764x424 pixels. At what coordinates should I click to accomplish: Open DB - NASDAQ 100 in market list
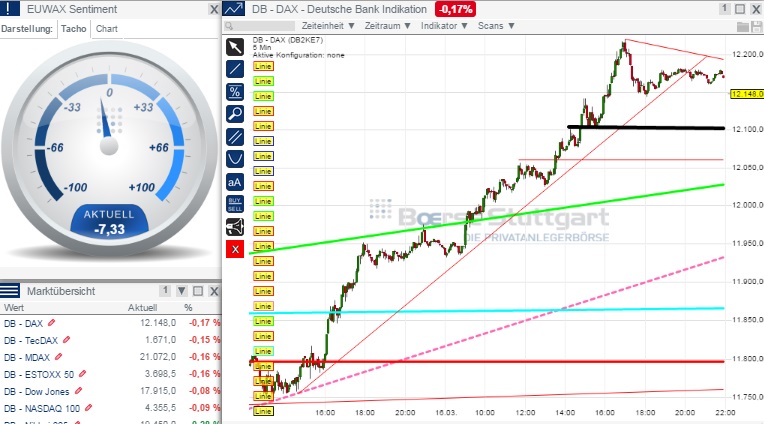tap(42, 408)
